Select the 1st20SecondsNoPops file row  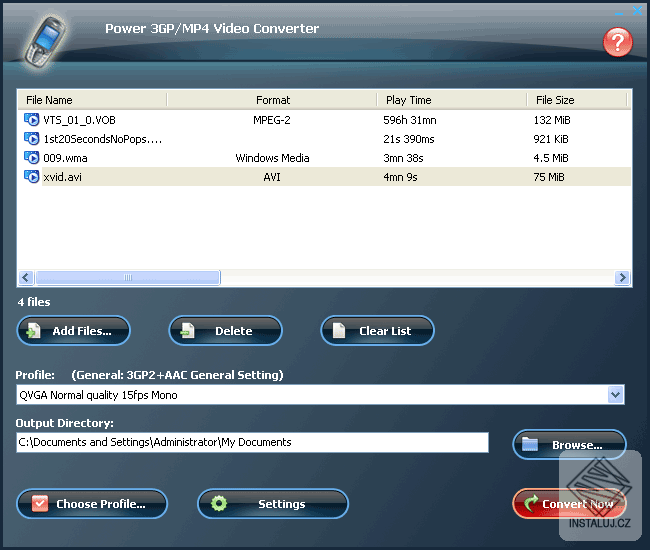tap(325, 139)
